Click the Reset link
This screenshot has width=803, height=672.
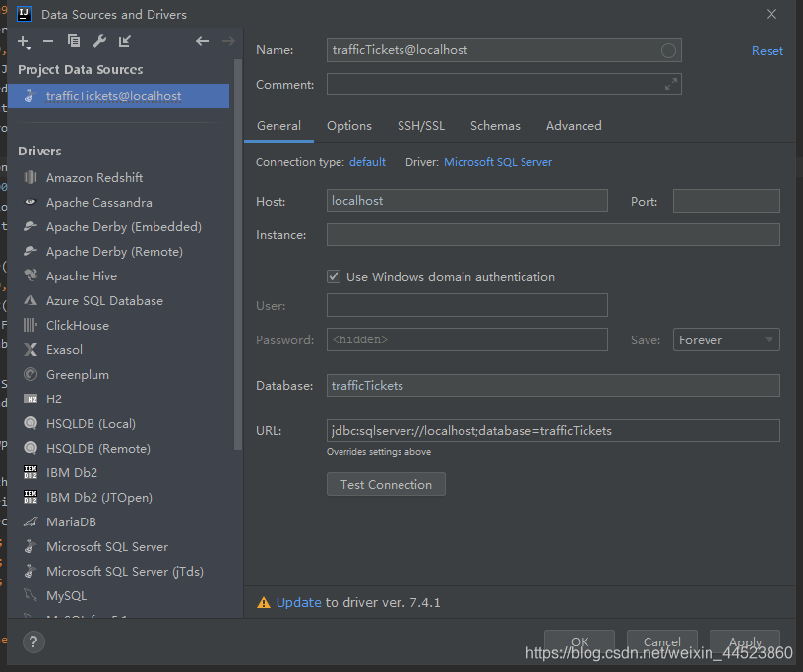point(768,51)
